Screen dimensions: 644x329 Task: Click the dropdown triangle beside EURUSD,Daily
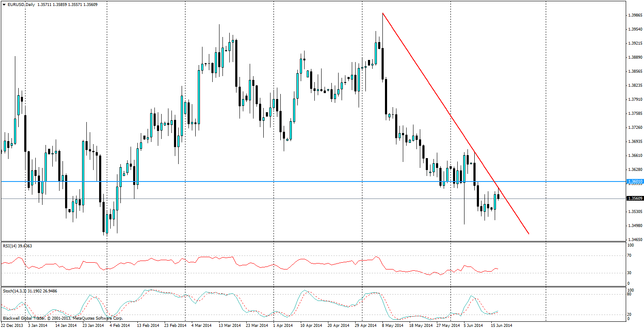pos(4,4)
